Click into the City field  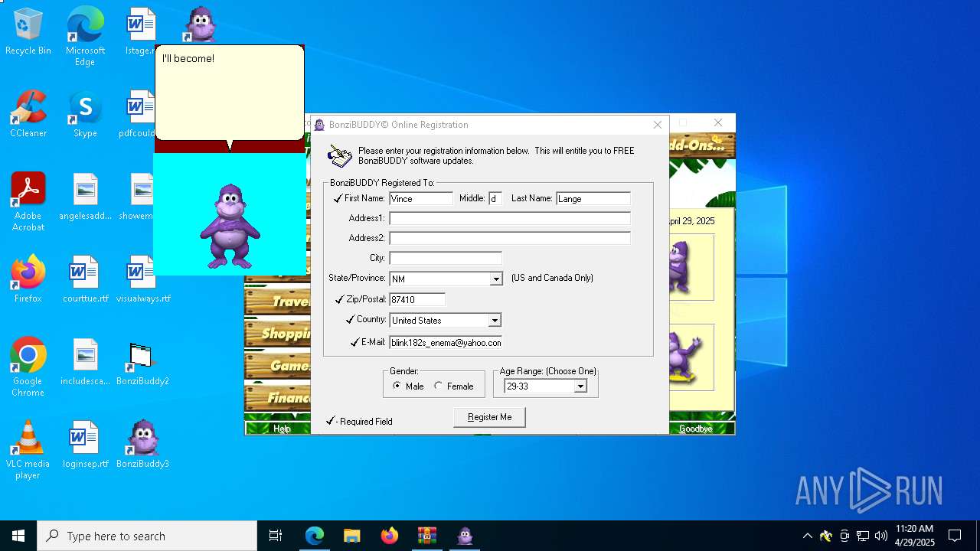(446, 258)
